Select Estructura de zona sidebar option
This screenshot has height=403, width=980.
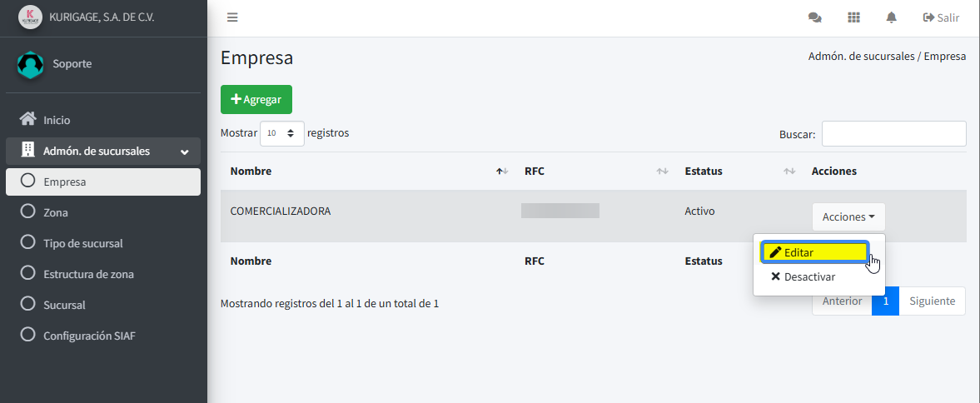[88, 274]
